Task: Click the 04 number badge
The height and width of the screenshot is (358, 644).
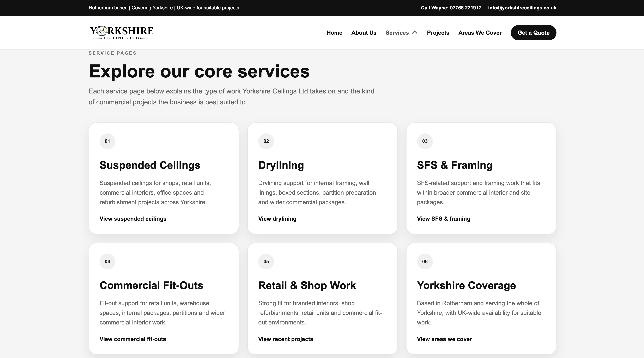Action: tap(107, 262)
